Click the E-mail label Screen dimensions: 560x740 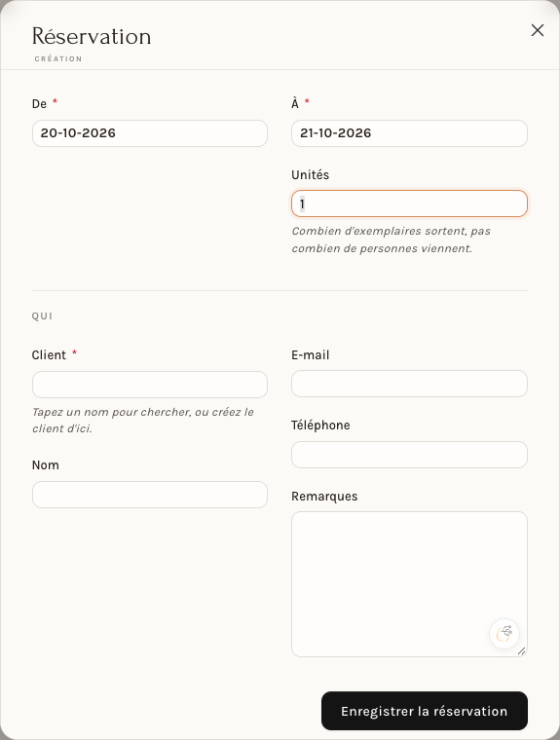coord(311,354)
